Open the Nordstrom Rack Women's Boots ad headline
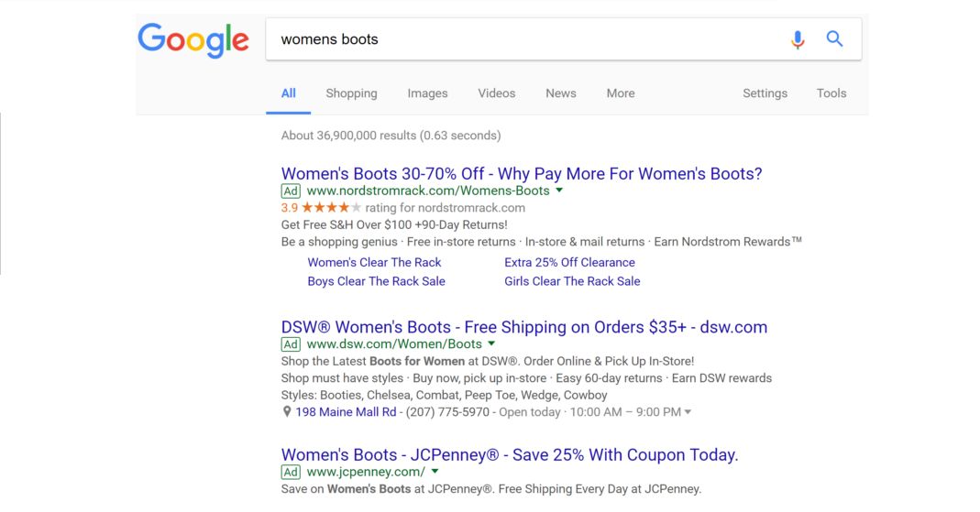 [x=521, y=174]
